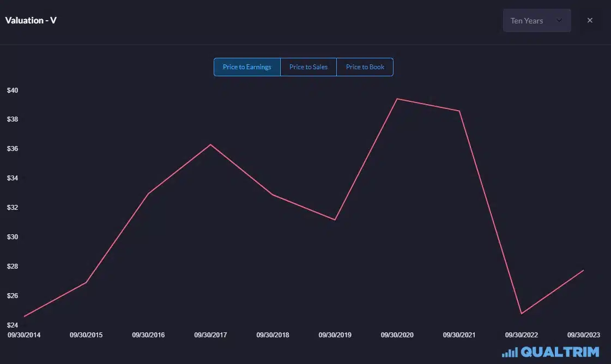
Task: Click the 09/30/2023 x-axis date label
Action: click(584, 335)
